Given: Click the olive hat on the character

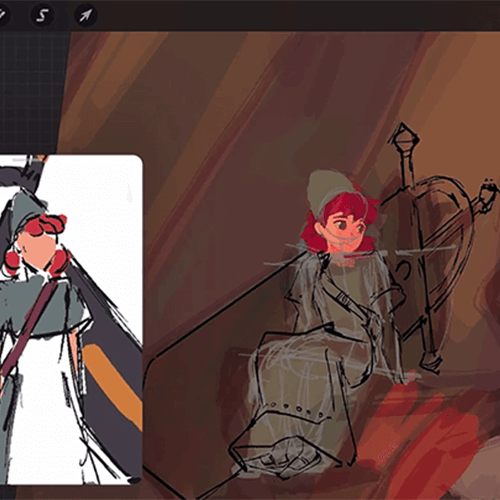Looking at the screenshot, I should click(322, 187).
